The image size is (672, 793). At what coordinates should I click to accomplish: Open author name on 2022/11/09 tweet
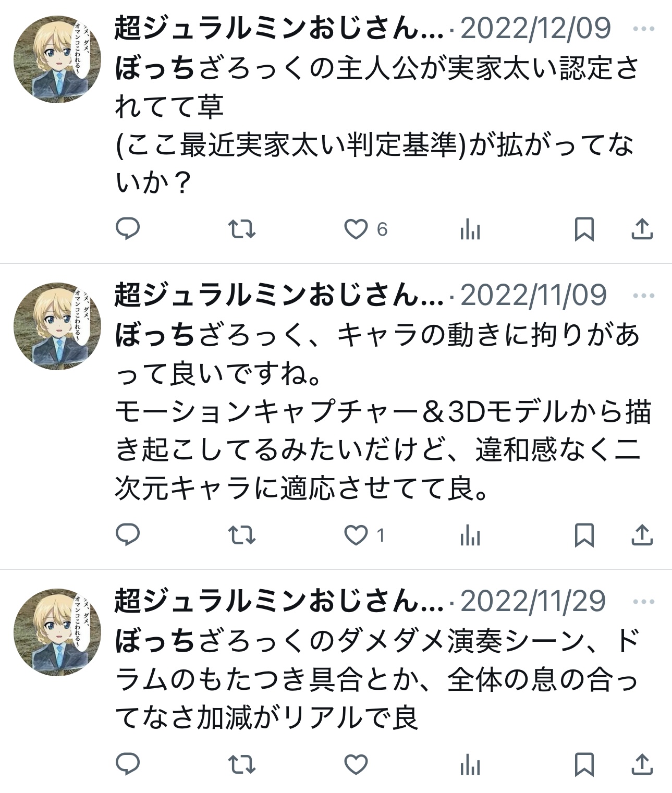[x=278, y=295]
